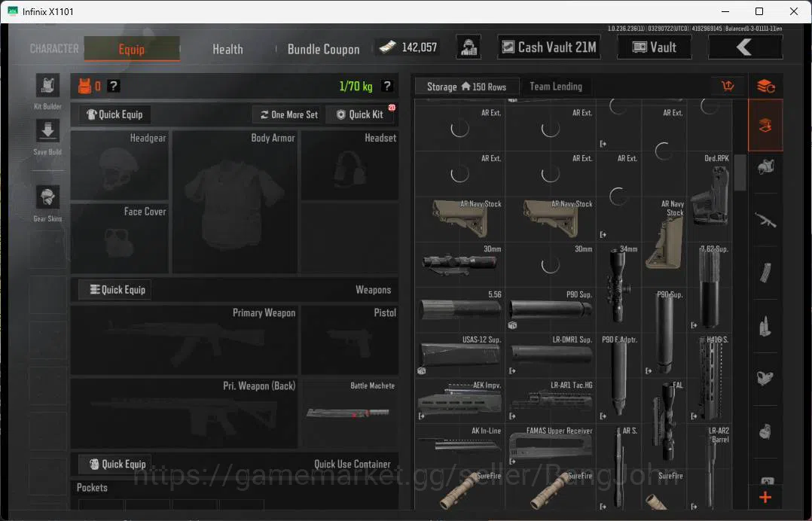The width and height of the screenshot is (812, 521).
Task: Filter storage by rifle weapons category
Action: (x=765, y=220)
